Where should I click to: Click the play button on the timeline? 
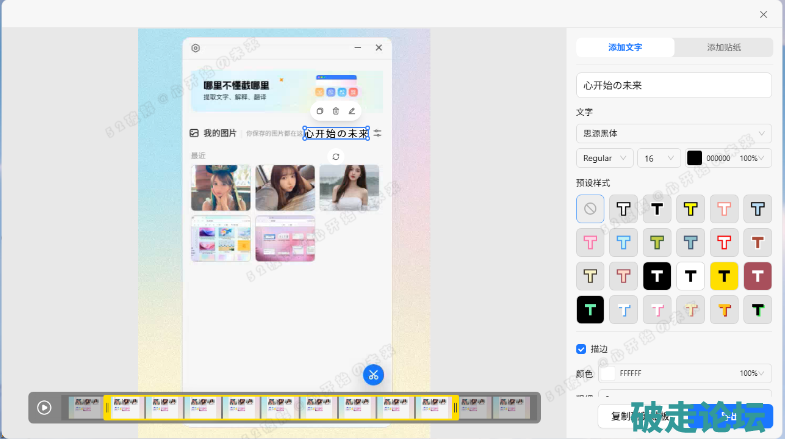[44, 407]
